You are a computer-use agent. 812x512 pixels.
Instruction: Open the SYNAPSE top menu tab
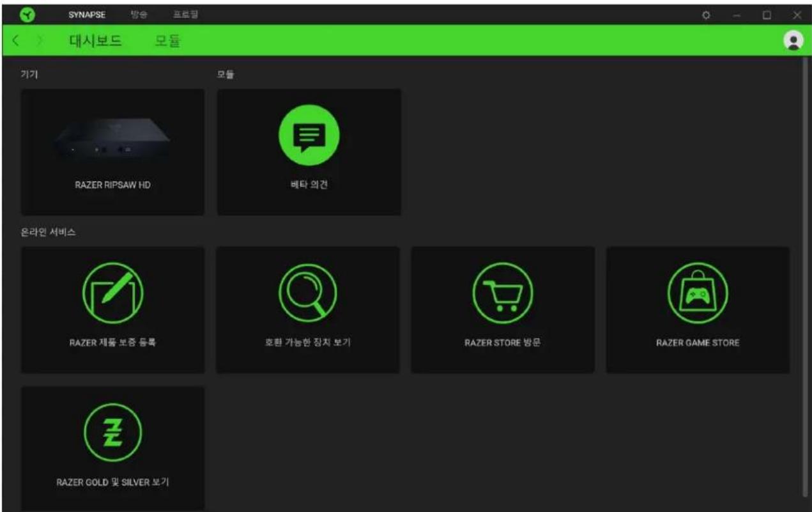(x=86, y=15)
